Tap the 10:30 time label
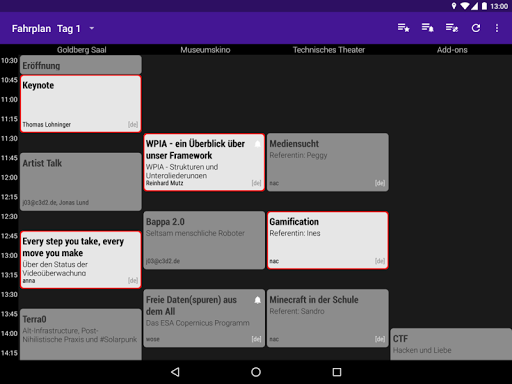Viewport: 512px width, 384px height. (x=9, y=61)
